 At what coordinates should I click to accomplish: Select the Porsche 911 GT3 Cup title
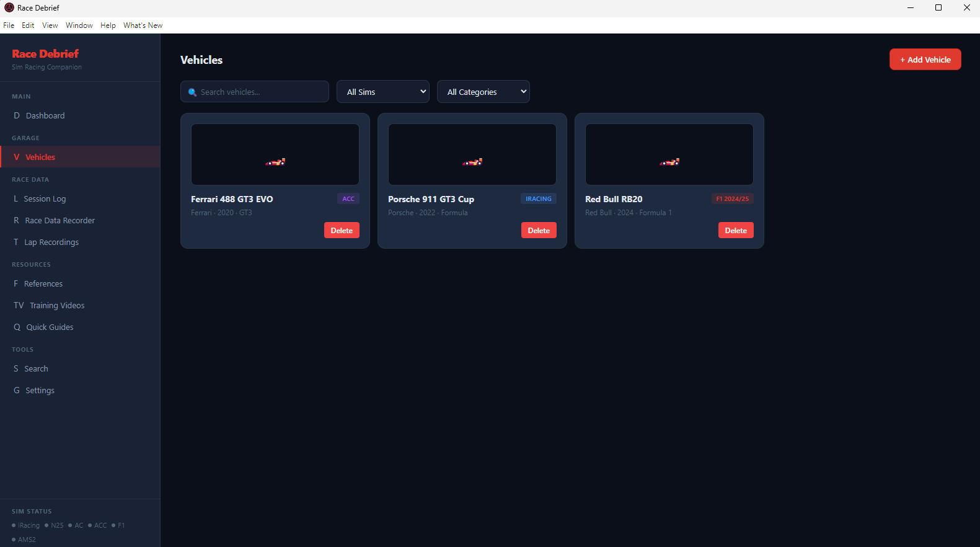pos(431,199)
